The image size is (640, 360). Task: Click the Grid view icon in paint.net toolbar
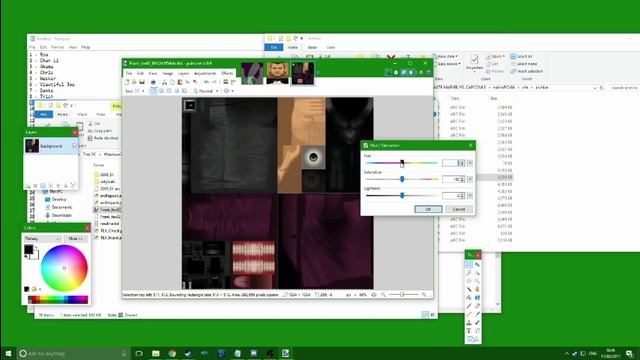pyautogui.click(x=226, y=82)
